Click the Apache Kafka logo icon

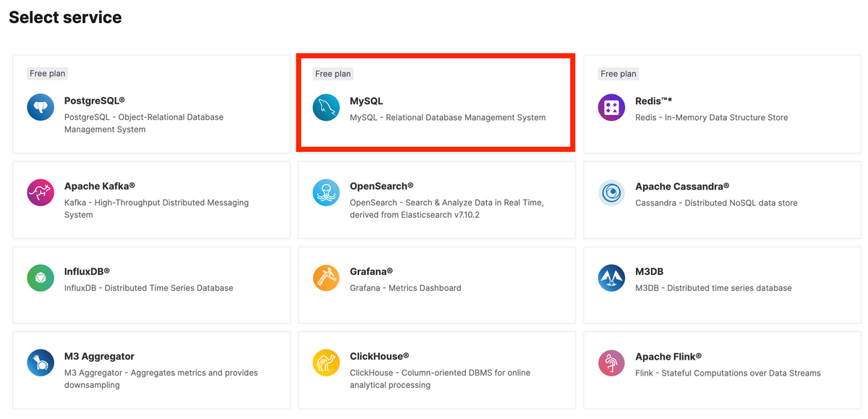tap(40, 192)
